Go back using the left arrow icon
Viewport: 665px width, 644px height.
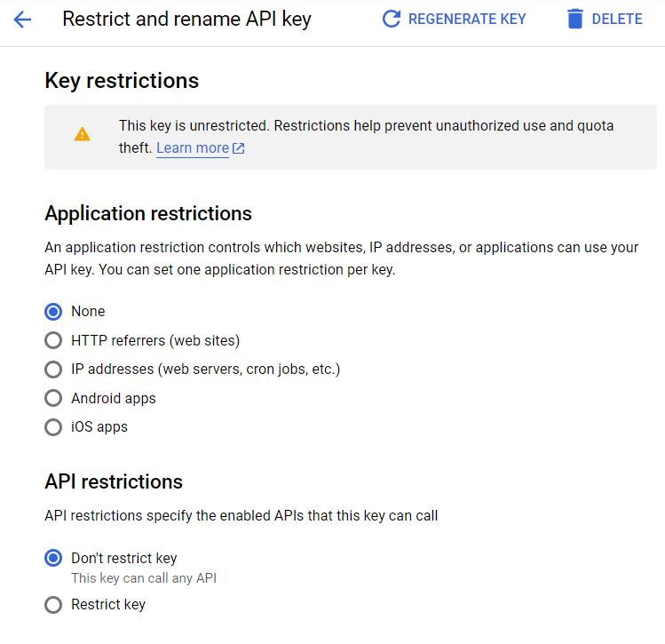coord(22,19)
